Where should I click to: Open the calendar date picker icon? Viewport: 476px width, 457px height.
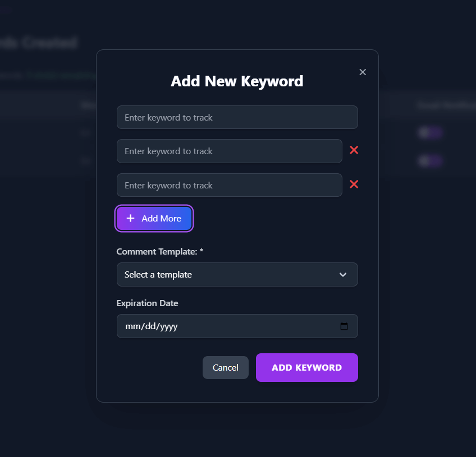344,326
